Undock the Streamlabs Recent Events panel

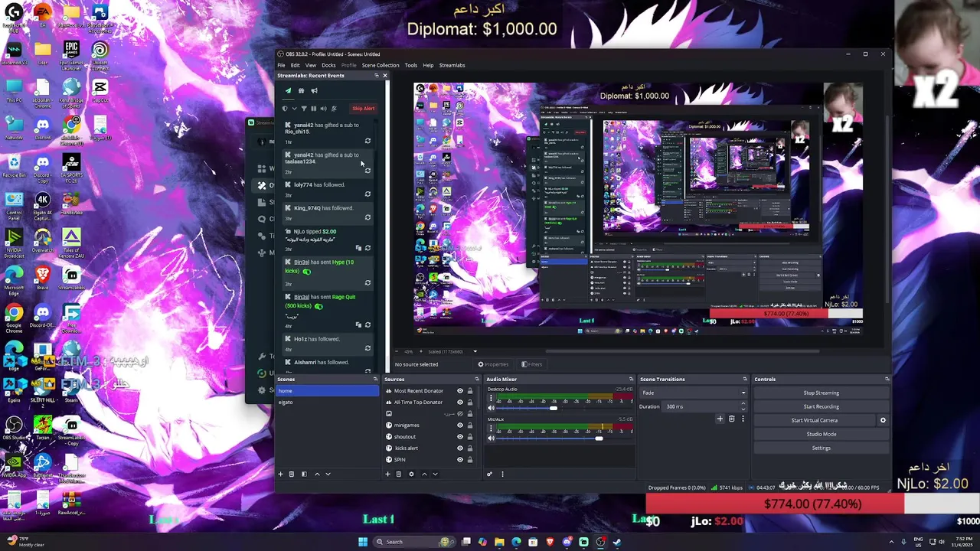pyautogui.click(x=377, y=75)
